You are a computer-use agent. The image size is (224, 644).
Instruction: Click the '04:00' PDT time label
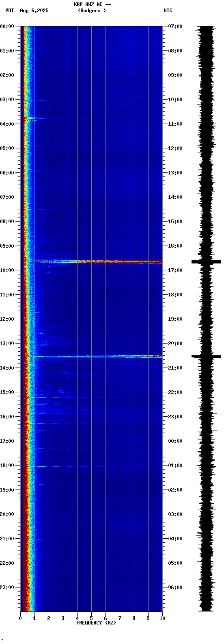coord(7,124)
